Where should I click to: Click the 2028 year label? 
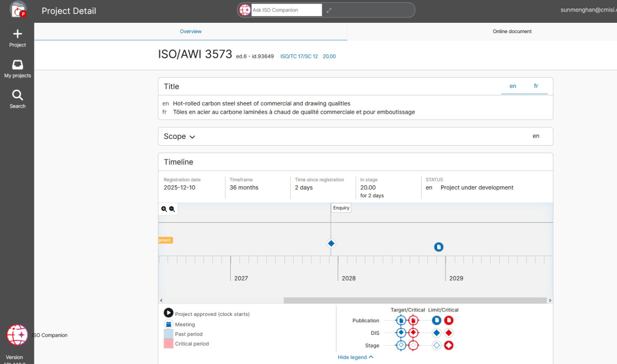tap(348, 278)
